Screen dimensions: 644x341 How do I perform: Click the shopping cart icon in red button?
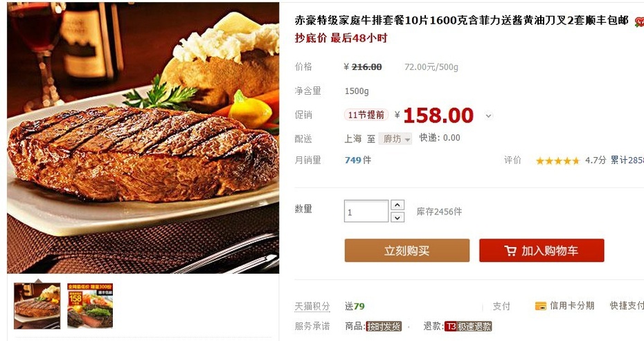click(x=510, y=250)
